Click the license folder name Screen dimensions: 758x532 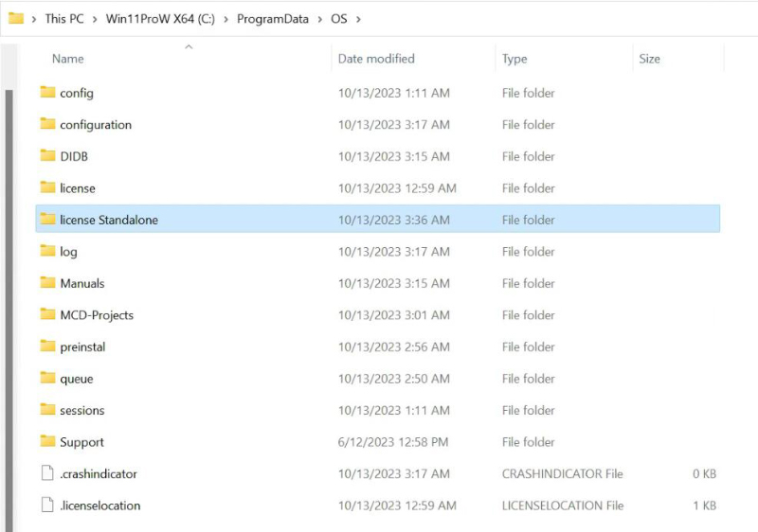pyautogui.click(x=78, y=188)
